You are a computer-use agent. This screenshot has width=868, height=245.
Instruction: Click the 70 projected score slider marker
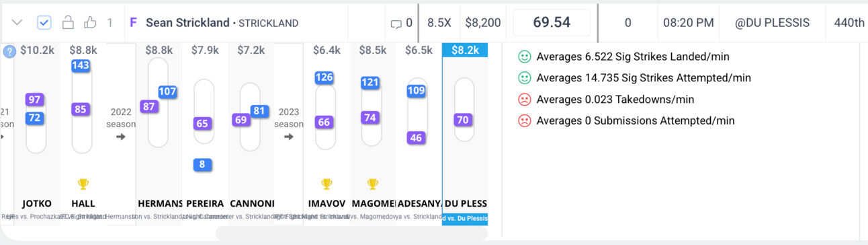tap(462, 120)
